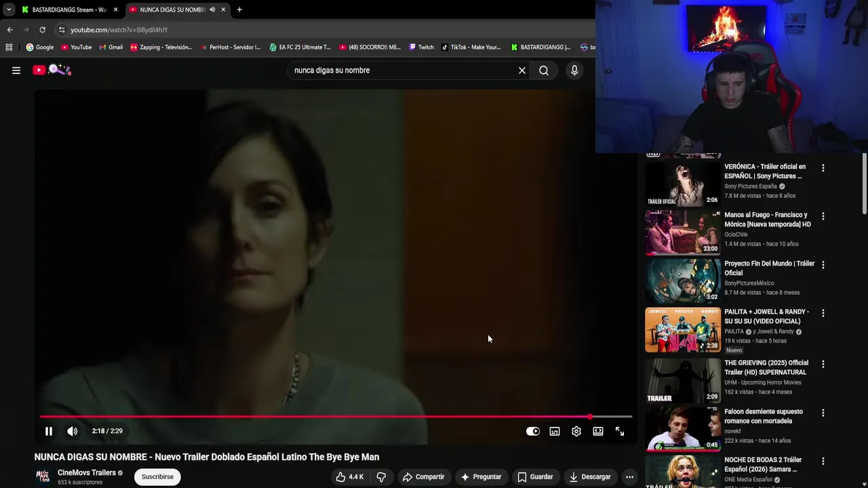Open Sony Pictures España channel link
The height and width of the screenshot is (488, 868).
coord(751,186)
